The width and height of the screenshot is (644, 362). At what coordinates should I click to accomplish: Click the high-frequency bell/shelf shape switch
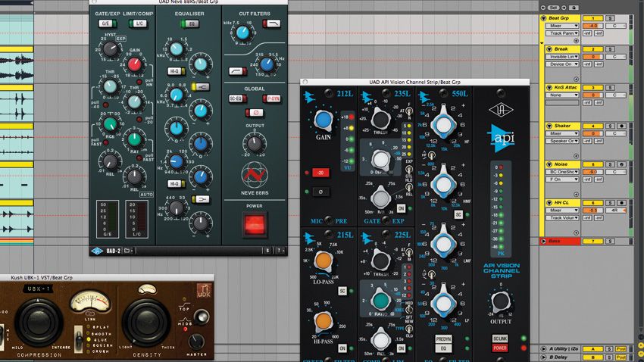(x=201, y=86)
